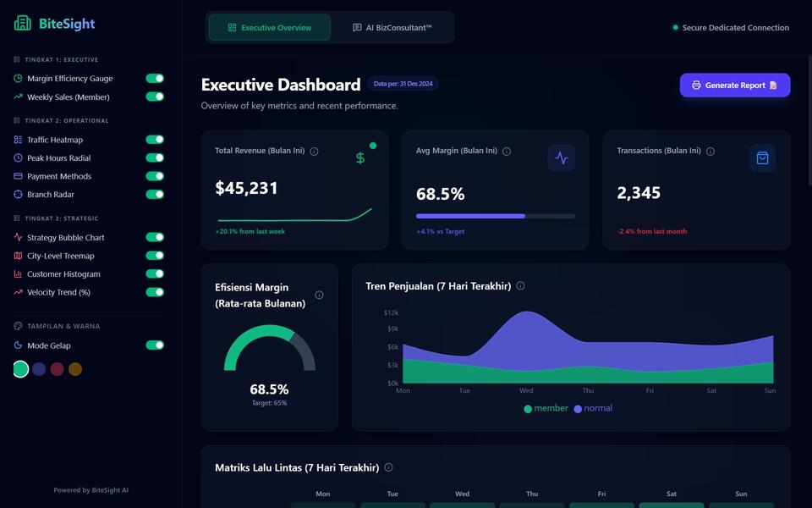812x508 pixels.
Task: Disable the Margin Efficiency Gauge toggle
Action: 155,78
